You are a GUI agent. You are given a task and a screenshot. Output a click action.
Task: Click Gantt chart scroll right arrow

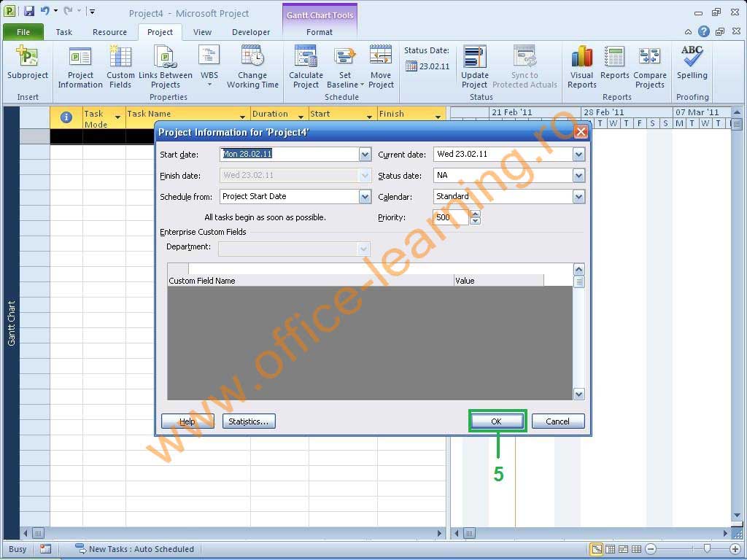point(725,533)
